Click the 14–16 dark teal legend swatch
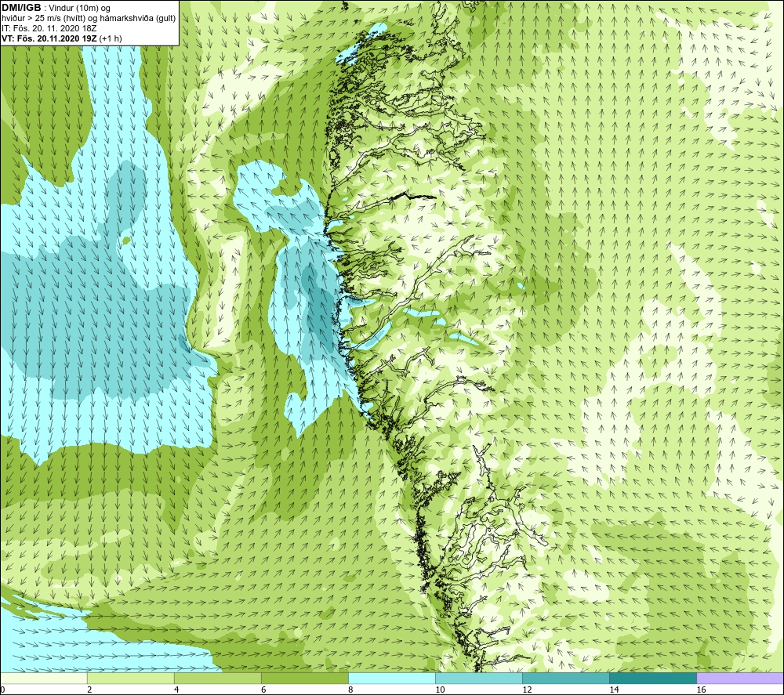 coord(652,678)
